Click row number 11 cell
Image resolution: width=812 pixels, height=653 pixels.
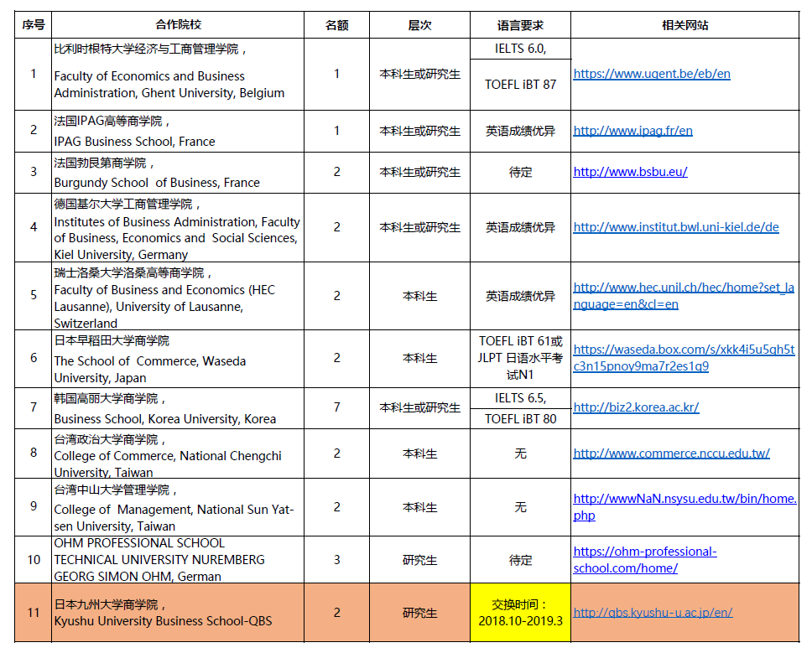pyautogui.click(x=34, y=613)
